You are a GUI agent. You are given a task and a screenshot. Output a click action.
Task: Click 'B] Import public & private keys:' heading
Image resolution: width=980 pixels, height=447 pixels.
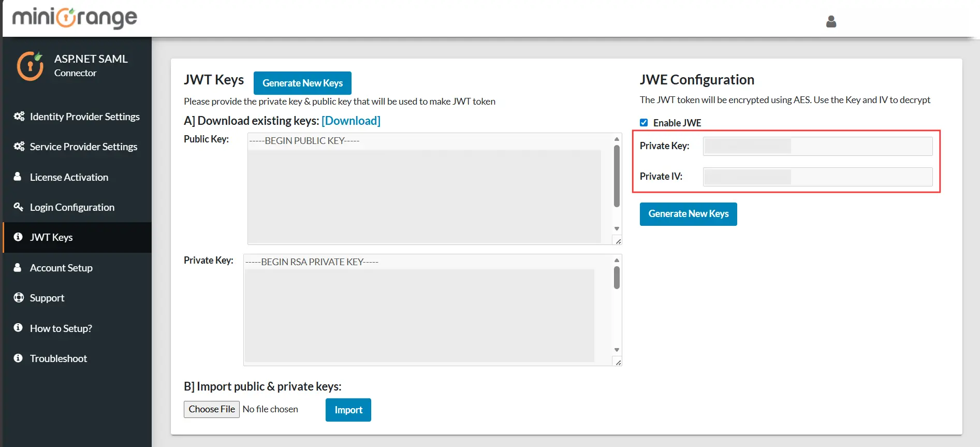point(262,386)
